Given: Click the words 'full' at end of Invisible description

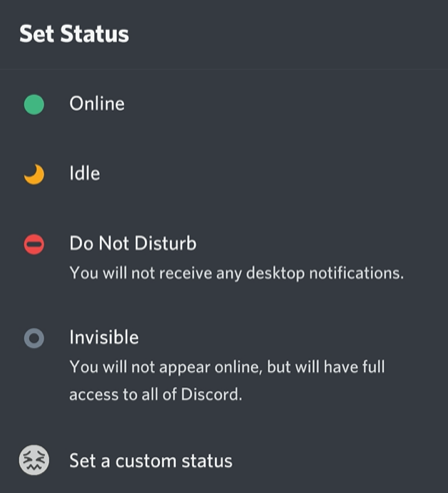Looking at the screenshot, I should tap(374, 367).
